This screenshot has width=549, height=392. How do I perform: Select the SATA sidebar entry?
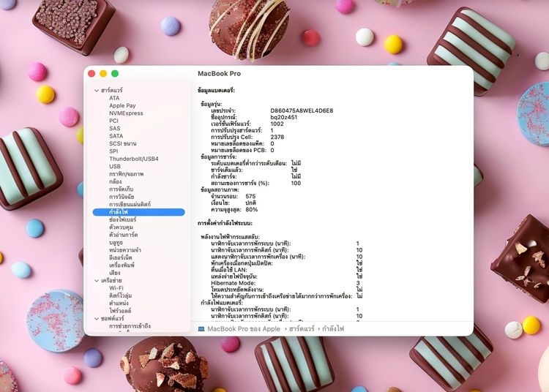(x=116, y=136)
